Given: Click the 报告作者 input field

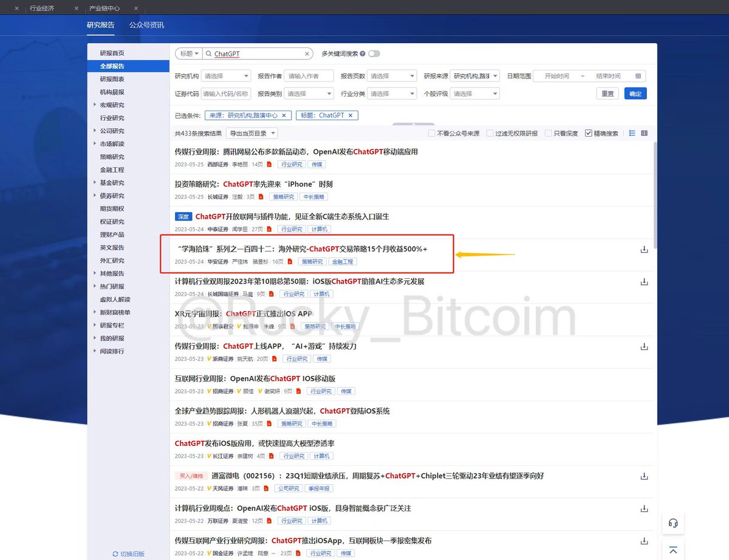Looking at the screenshot, I should pos(309,77).
